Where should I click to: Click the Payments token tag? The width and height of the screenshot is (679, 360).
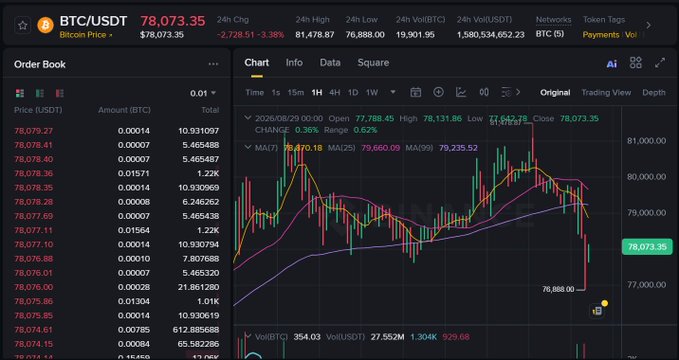pos(601,35)
